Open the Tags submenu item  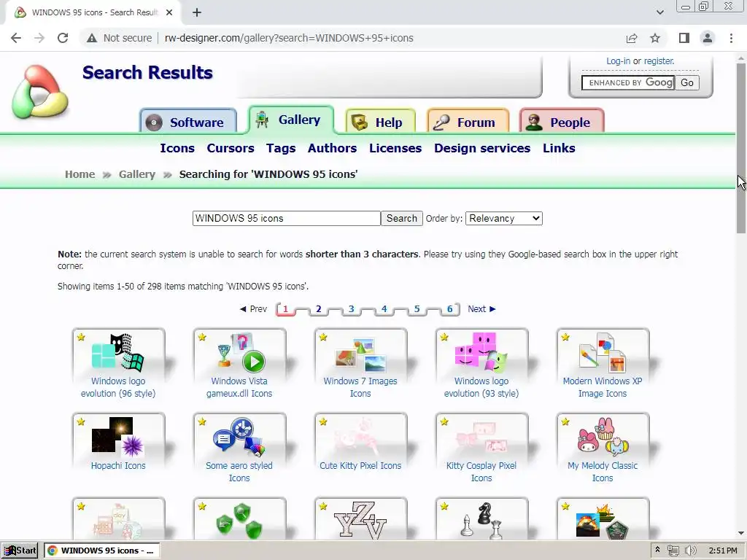coord(281,148)
